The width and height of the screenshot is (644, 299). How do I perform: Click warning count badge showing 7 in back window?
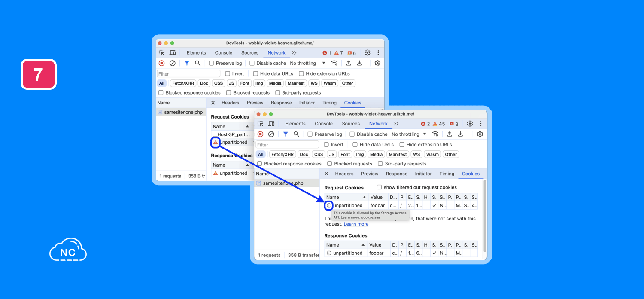point(338,53)
